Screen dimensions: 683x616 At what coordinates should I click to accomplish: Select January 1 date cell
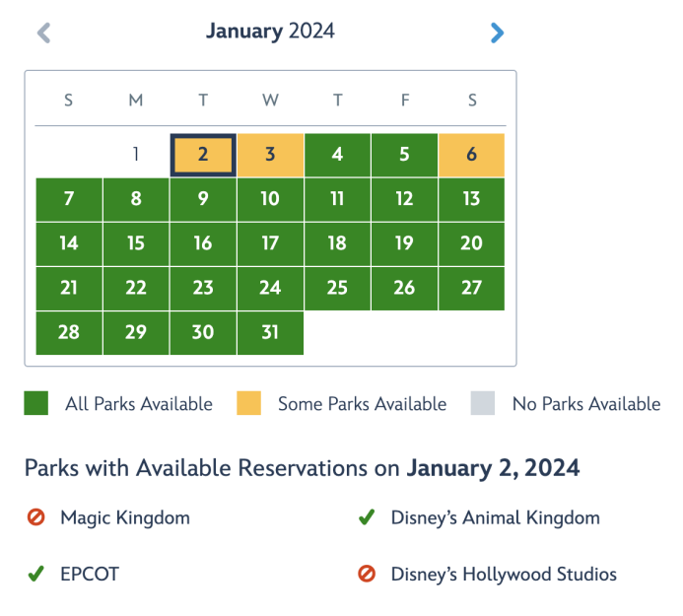pos(136,155)
